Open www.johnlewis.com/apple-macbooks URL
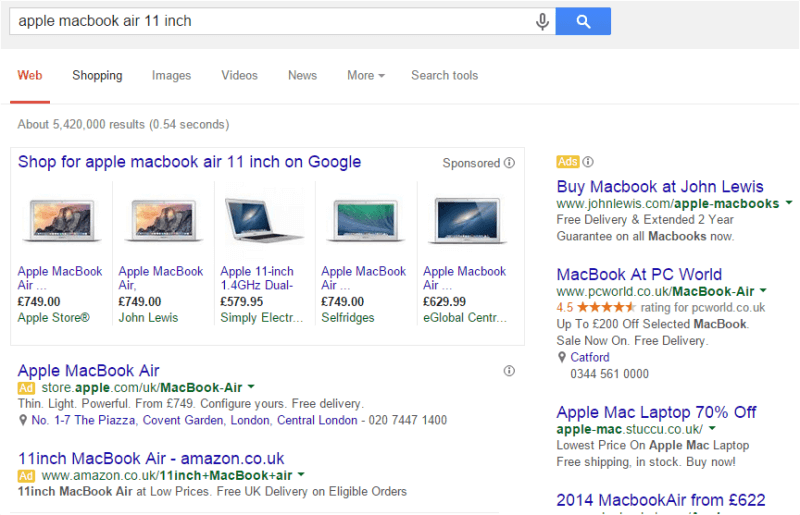Viewport: 800px width, 515px height. 668,204
